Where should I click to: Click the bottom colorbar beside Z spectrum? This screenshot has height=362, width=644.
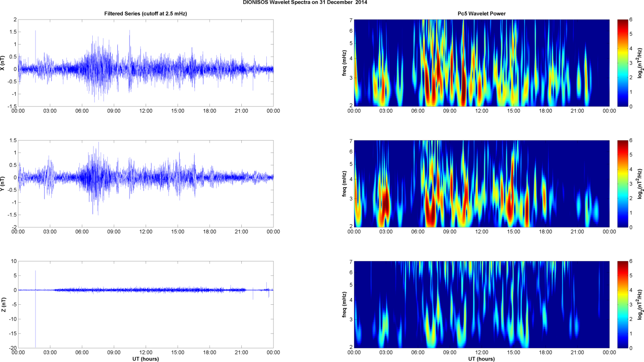point(622,304)
